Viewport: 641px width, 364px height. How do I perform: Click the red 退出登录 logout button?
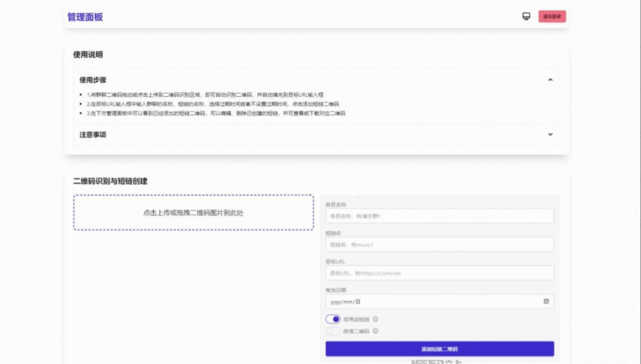click(x=553, y=16)
